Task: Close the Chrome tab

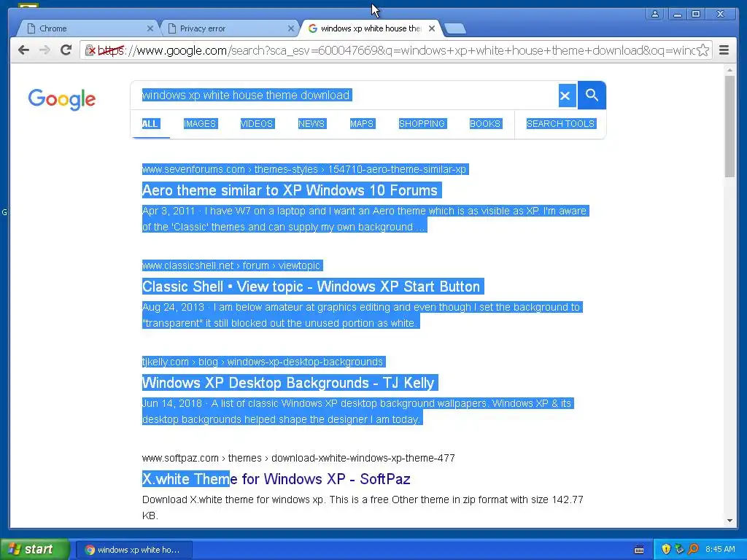Action: tap(150, 28)
